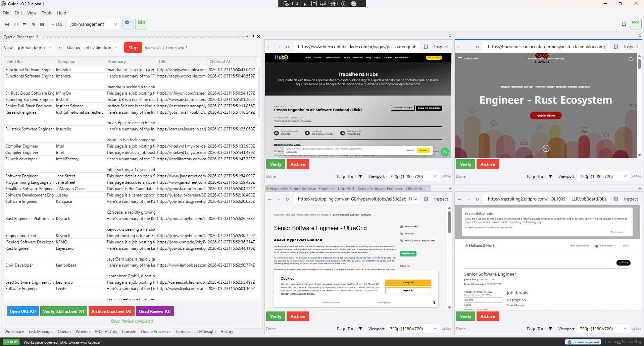644x346 pixels.
Task: Click the job-management button in status bar
Action: (584, 342)
